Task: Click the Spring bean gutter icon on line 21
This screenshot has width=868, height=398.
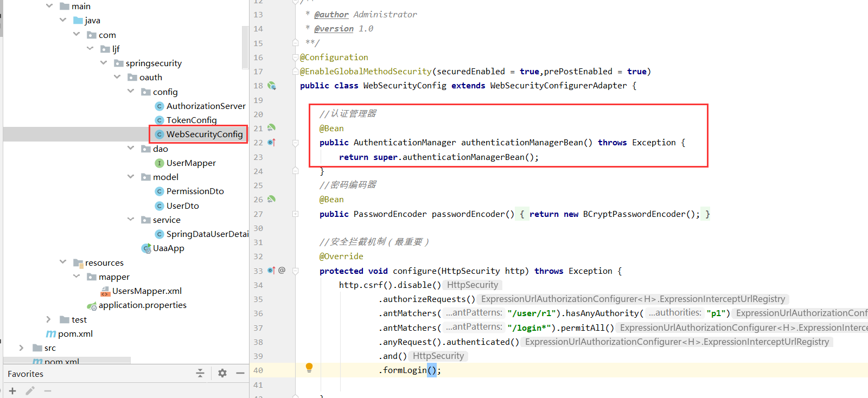Action: pyautogui.click(x=271, y=128)
